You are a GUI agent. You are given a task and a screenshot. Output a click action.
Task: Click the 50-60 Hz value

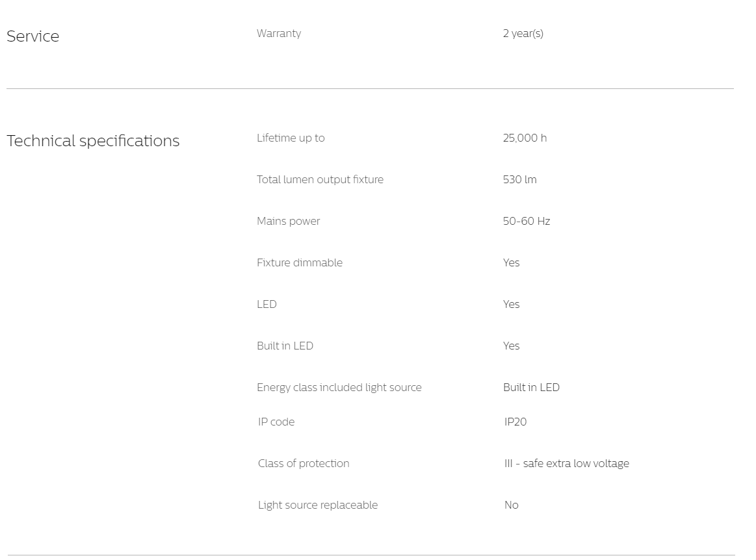tap(527, 221)
